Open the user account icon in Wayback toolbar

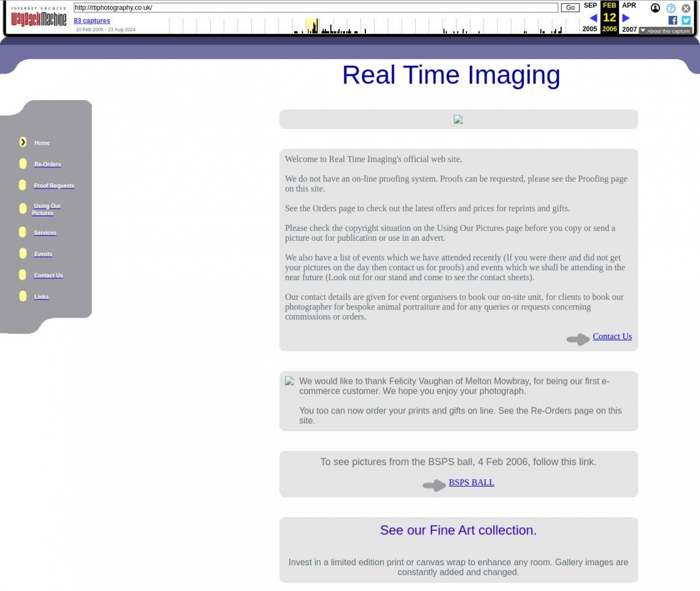tap(655, 8)
